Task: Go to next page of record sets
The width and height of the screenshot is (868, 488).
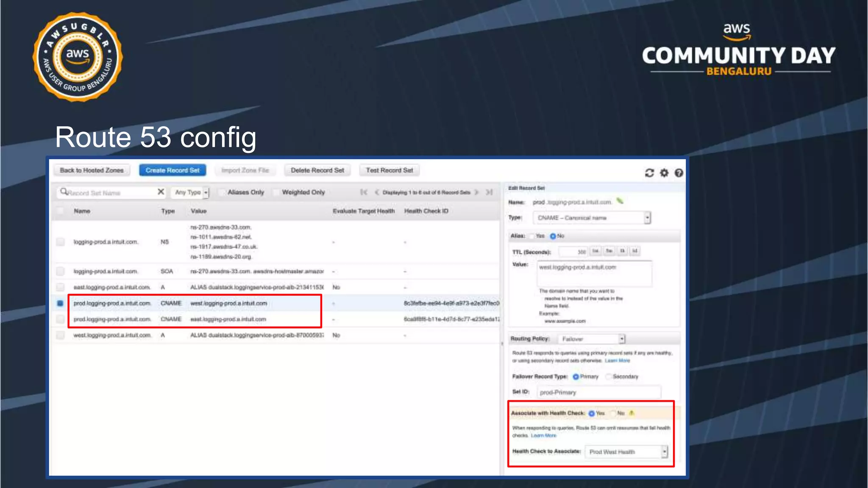Action: tap(477, 192)
